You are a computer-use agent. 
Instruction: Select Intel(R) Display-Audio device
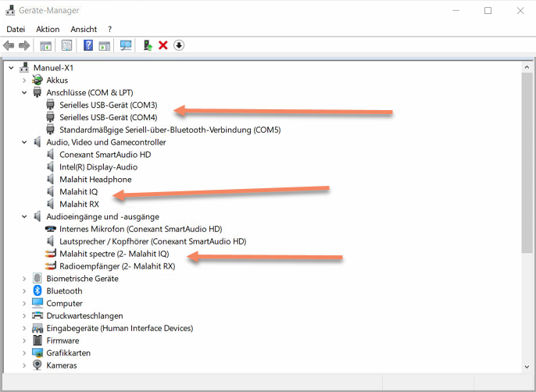[98, 167]
